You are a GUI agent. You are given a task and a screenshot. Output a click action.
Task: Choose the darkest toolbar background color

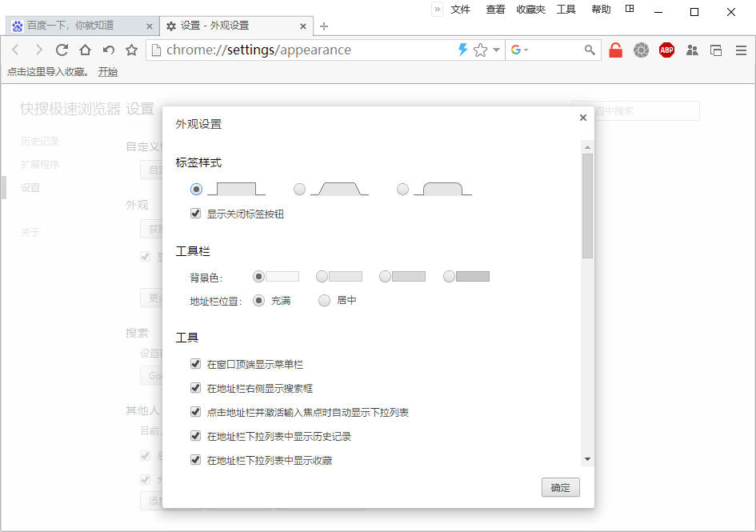tap(450, 277)
